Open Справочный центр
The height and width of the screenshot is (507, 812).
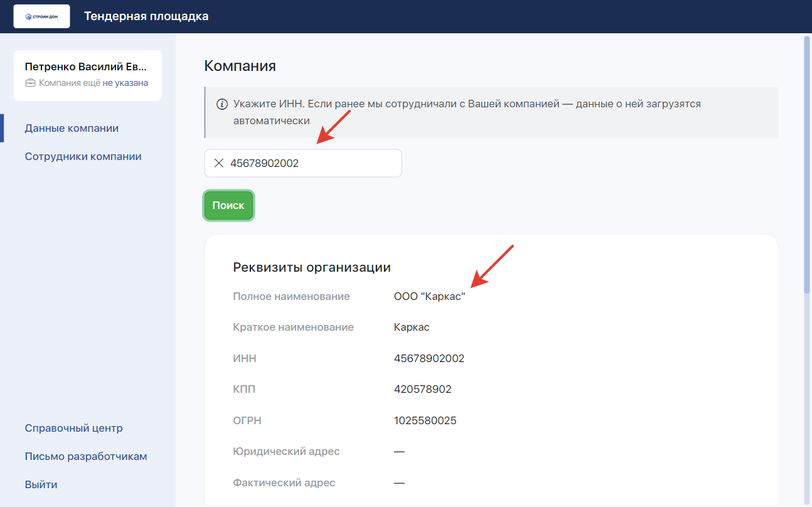pyautogui.click(x=73, y=428)
